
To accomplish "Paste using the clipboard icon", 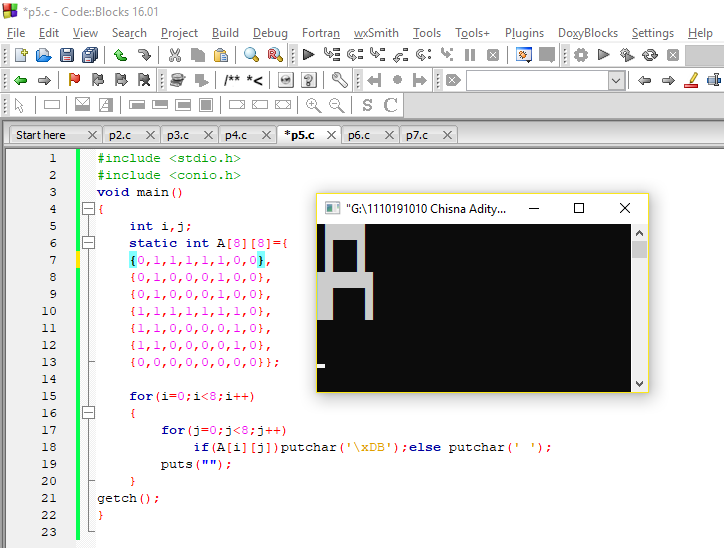I will [x=221, y=55].
